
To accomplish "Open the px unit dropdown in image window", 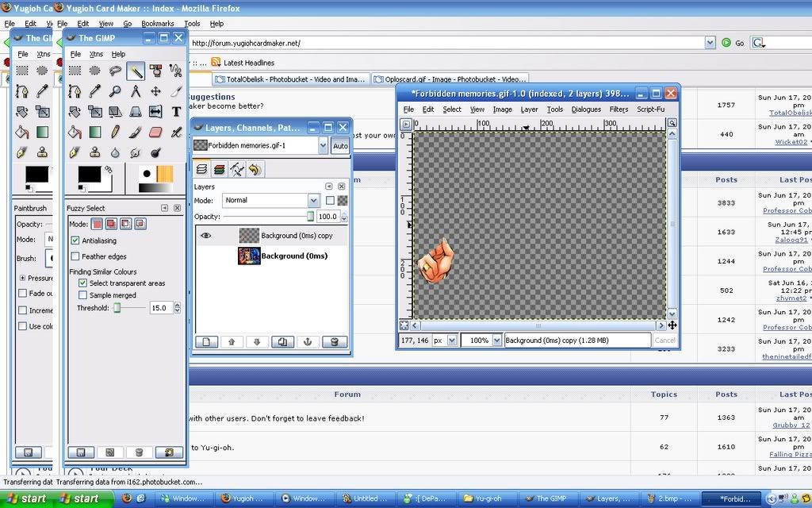I will 452,340.
